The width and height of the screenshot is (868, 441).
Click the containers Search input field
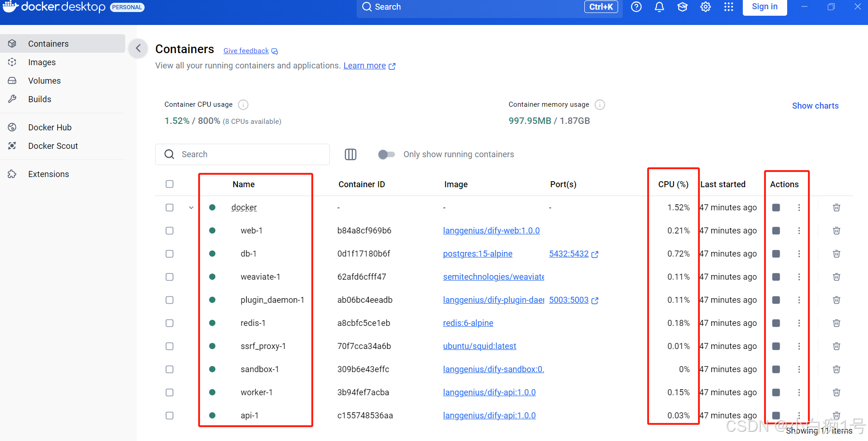[x=243, y=154]
